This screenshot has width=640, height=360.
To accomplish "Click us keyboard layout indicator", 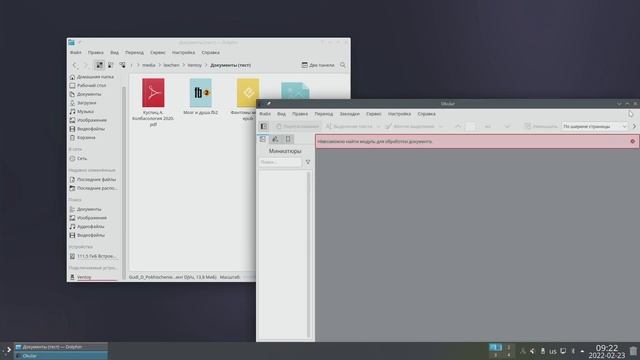I will (553, 351).
